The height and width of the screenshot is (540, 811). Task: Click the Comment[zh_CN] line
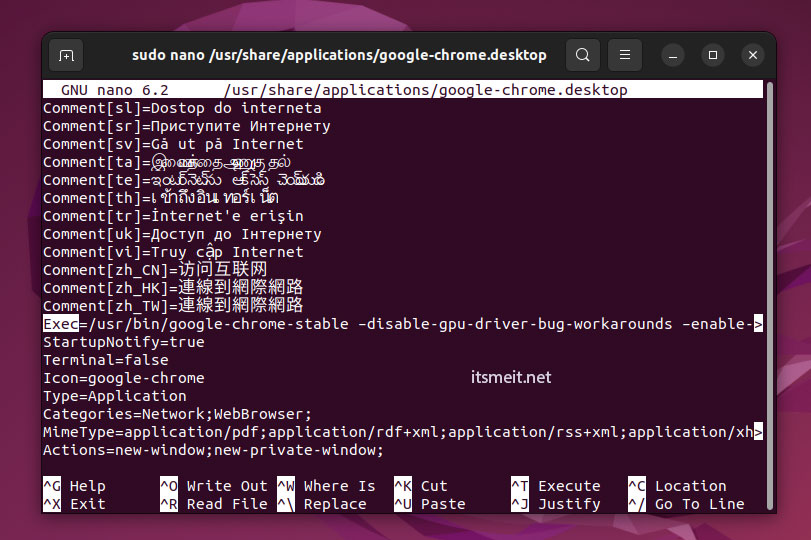tap(155, 270)
